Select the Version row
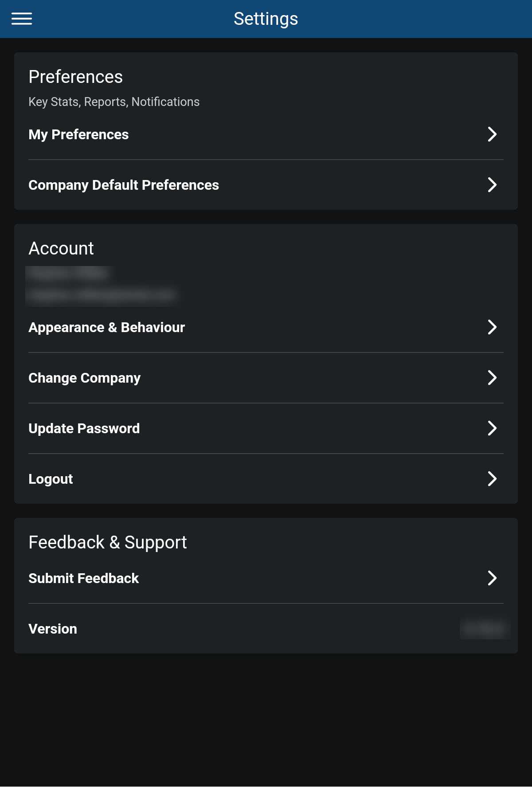Image resolution: width=532 pixels, height=787 pixels. pos(53,628)
